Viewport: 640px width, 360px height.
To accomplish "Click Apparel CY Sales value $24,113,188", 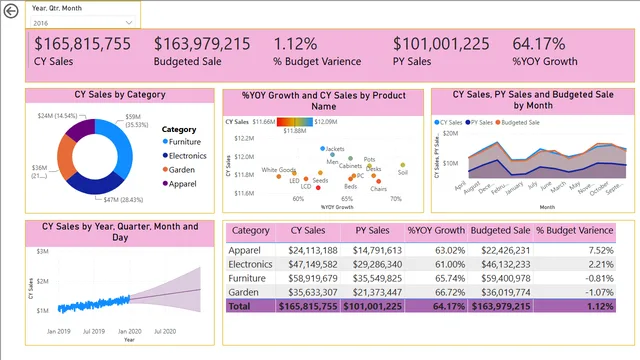I will [313, 250].
